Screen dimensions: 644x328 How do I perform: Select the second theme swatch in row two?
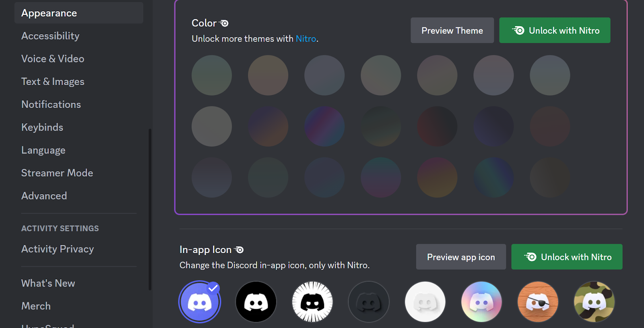pyautogui.click(x=268, y=126)
